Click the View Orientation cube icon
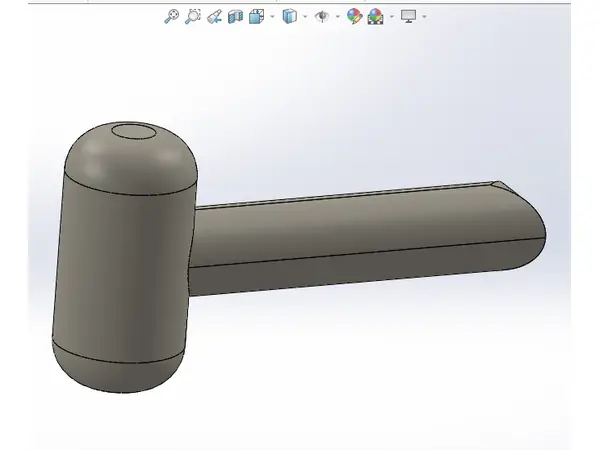 [256, 16]
